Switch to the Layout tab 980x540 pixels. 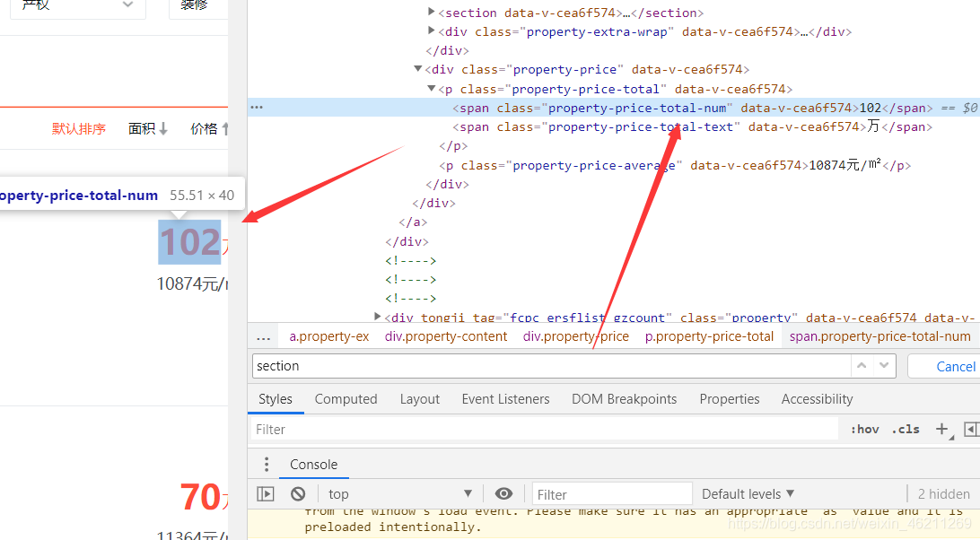click(419, 399)
